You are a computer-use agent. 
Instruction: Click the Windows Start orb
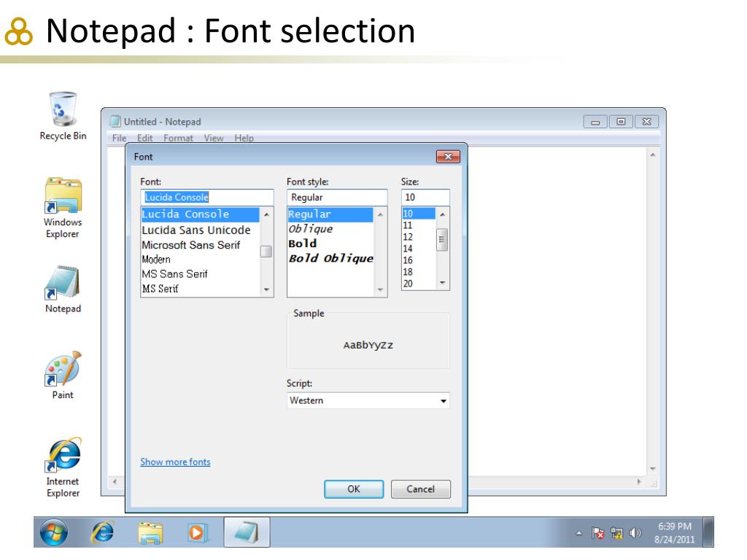click(x=54, y=532)
